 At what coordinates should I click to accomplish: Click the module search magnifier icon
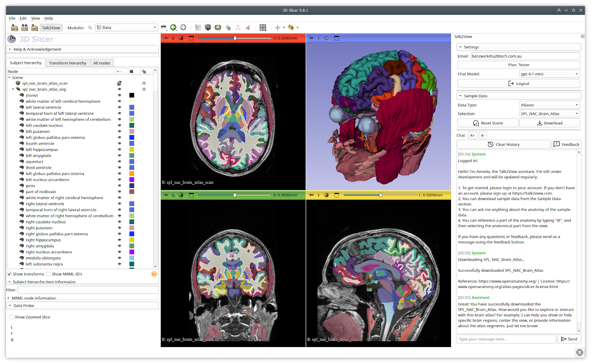point(90,28)
